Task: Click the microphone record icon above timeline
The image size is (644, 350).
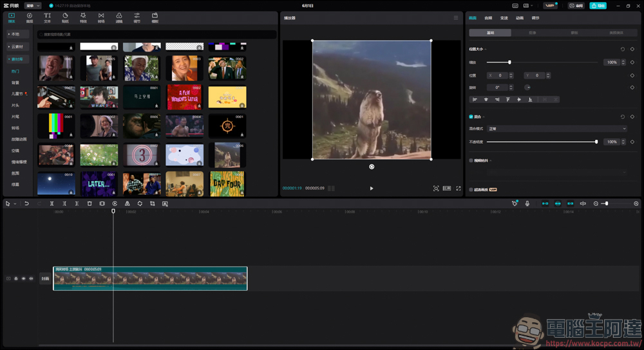Action: (527, 204)
